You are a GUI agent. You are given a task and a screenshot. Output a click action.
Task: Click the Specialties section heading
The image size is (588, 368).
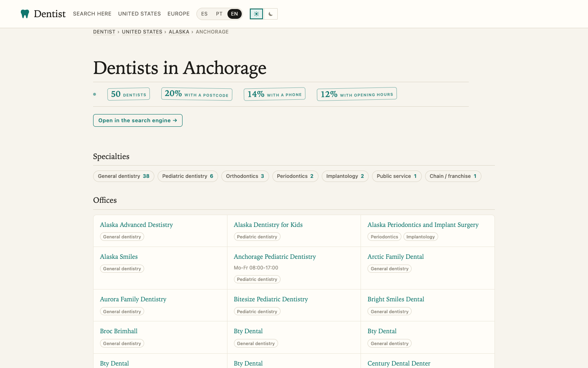point(111,157)
